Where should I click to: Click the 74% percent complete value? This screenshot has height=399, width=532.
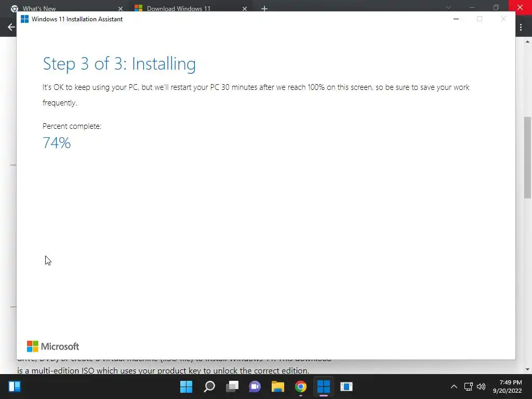point(57,143)
